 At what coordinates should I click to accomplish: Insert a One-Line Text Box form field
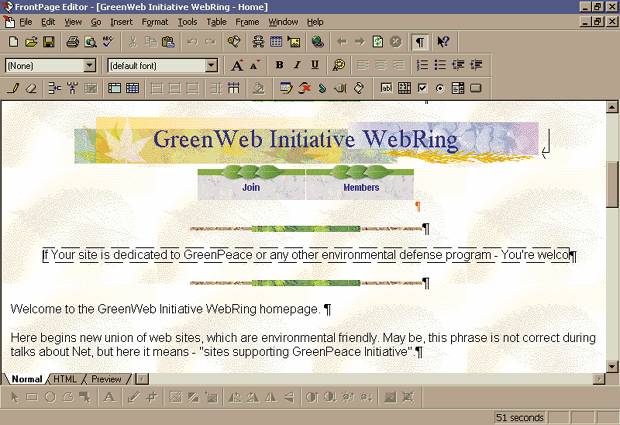point(386,88)
